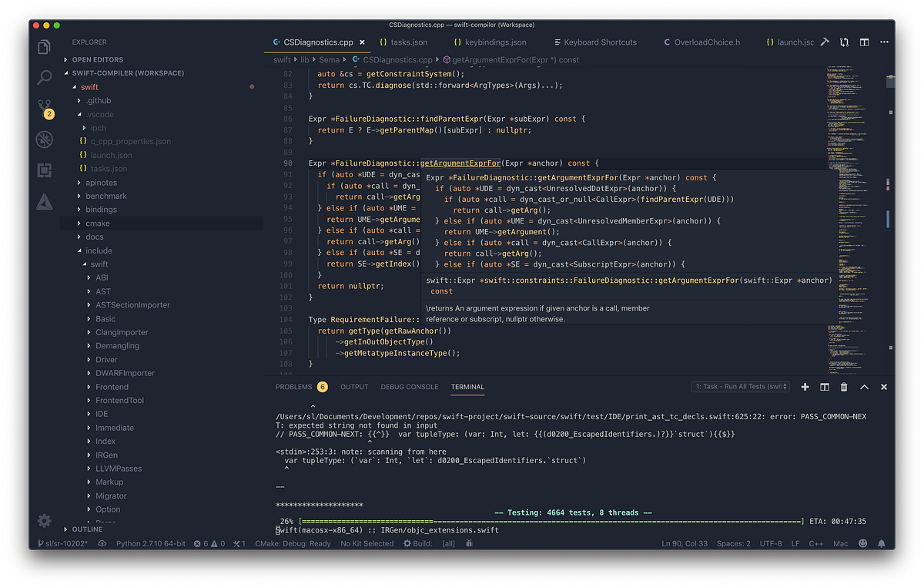Image resolution: width=924 pixels, height=588 pixels.
Task: Expand the Frontend folder
Action: [112, 387]
